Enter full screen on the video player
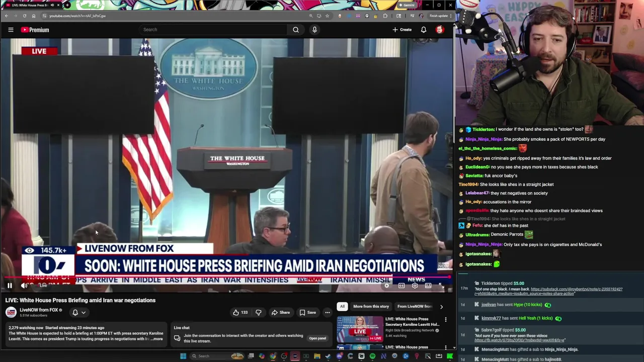This screenshot has height=362, width=644. tap(441, 286)
